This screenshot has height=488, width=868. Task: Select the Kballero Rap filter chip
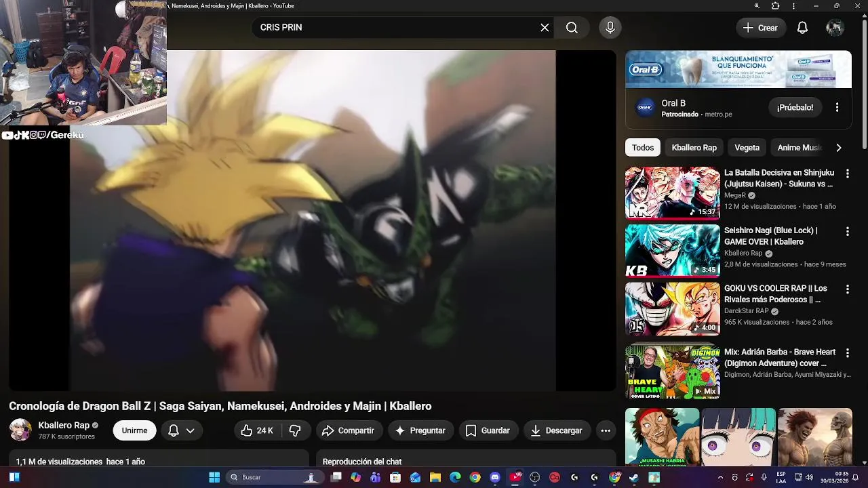[x=694, y=148]
